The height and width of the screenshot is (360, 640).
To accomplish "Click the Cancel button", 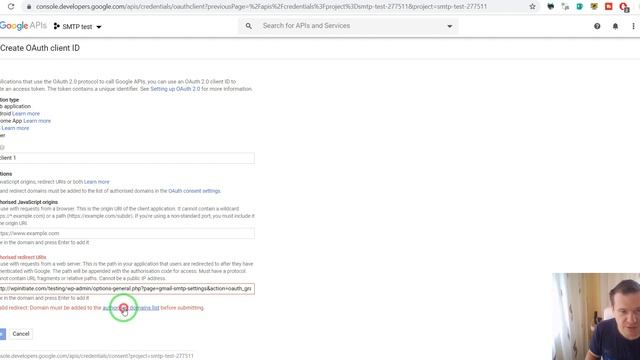I will click(21, 334).
